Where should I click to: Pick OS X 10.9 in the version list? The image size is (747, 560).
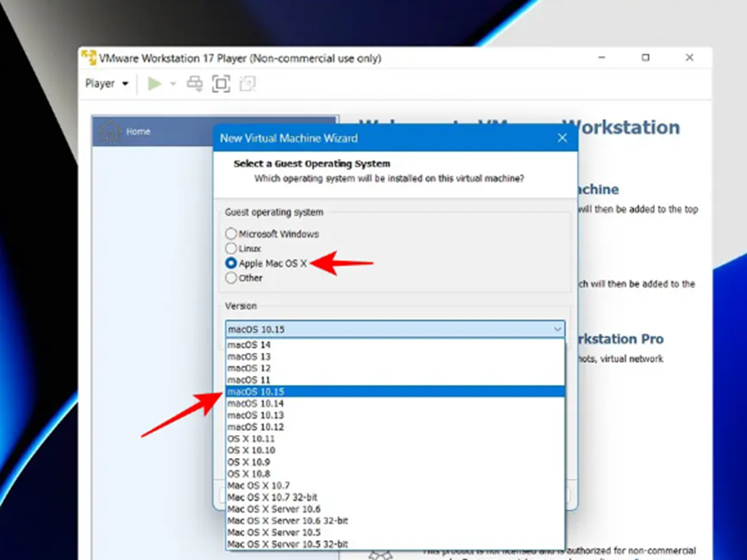click(x=395, y=462)
